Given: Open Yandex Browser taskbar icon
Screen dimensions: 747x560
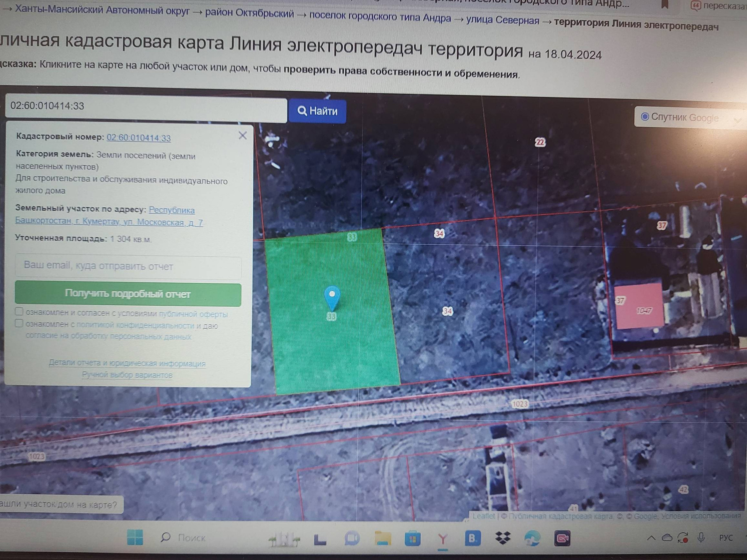Looking at the screenshot, I should pos(442,539).
